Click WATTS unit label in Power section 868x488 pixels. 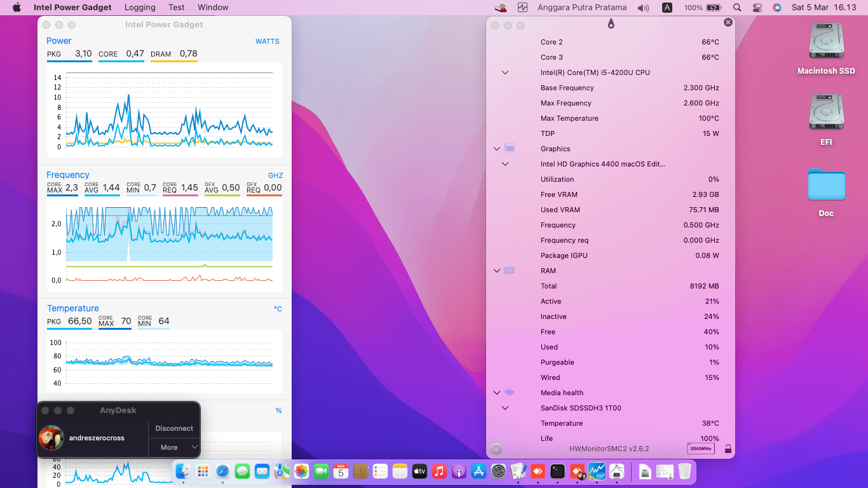pyautogui.click(x=268, y=41)
